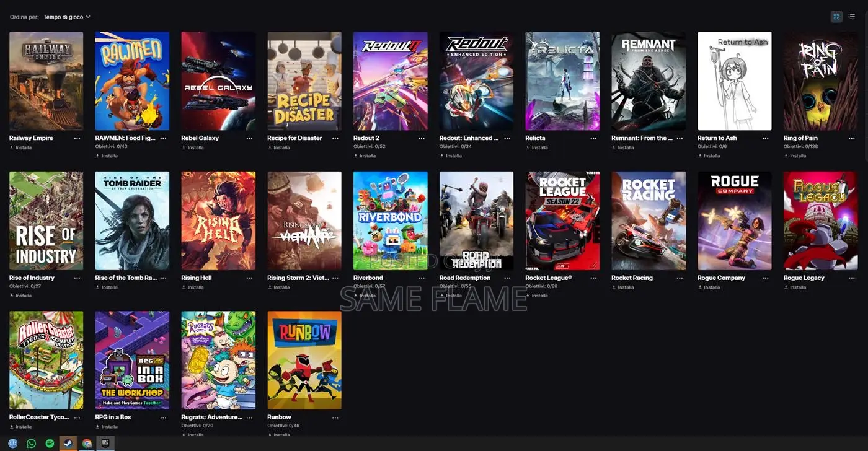Click Installa under Railway Empire
Image resolution: width=868 pixels, height=451 pixels.
20,147
